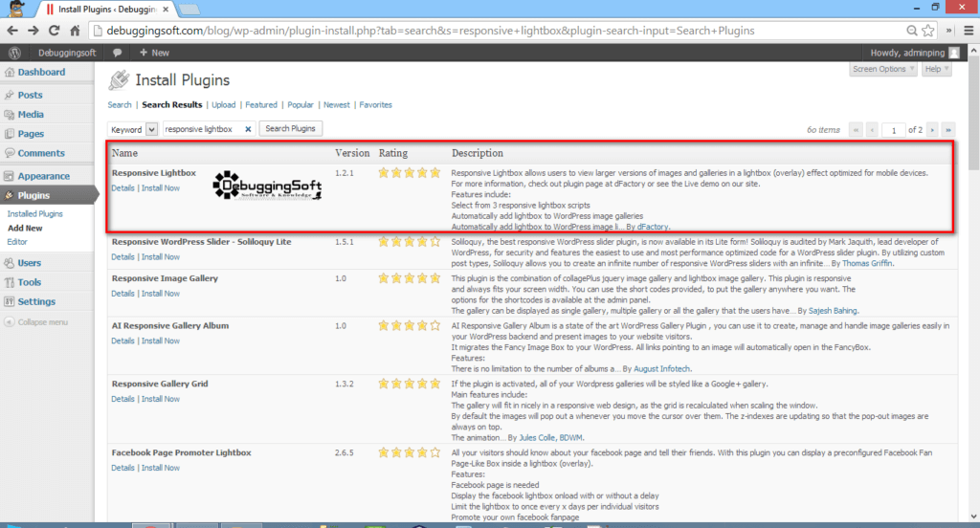The height and width of the screenshot is (528, 980).
Task: Bookmark page with star icon
Action: pos(928,31)
